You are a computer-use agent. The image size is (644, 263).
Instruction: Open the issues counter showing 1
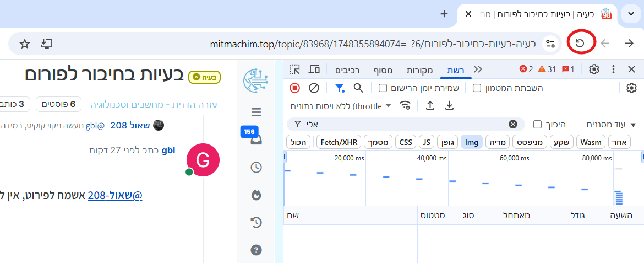coord(569,69)
